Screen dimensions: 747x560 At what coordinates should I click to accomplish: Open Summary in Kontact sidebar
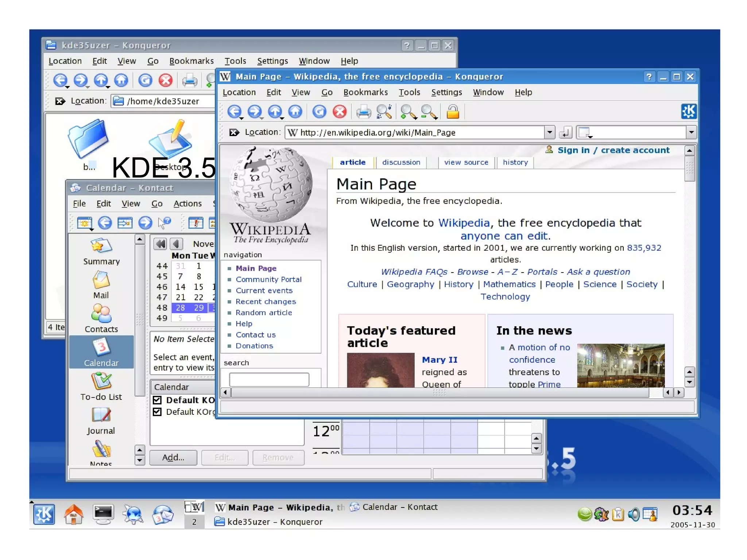click(x=101, y=252)
